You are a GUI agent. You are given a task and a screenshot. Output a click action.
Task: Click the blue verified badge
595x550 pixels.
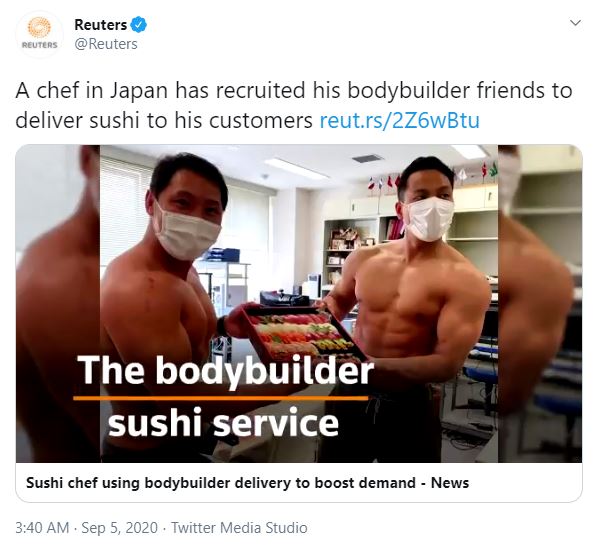click(x=139, y=25)
